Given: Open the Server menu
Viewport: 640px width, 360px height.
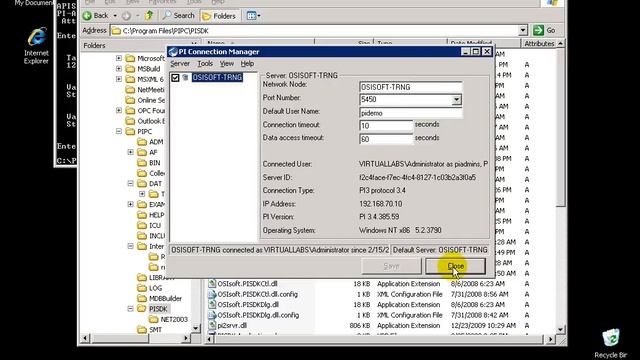Looking at the screenshot, I should click(x=180, y=64).
